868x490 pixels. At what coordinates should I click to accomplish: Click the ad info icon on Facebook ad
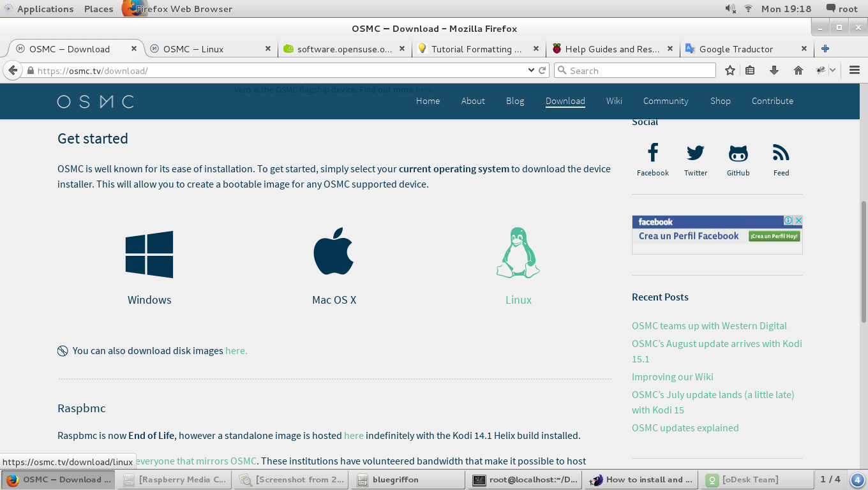click(x=788, y=220)
